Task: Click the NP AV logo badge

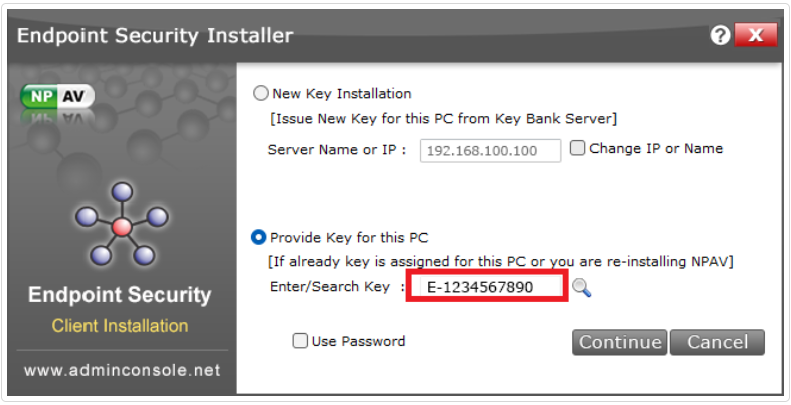Action: click(57, 97)
